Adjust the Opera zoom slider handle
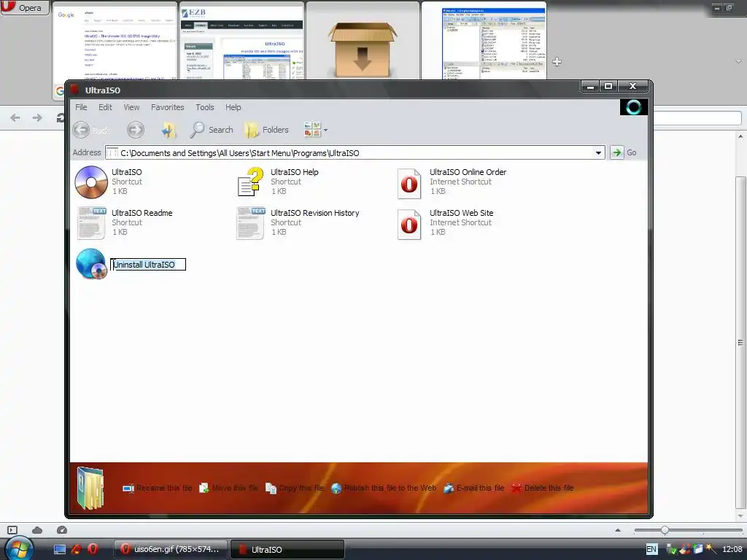Viewport: 747px width, 560px height. click(665, 530)
